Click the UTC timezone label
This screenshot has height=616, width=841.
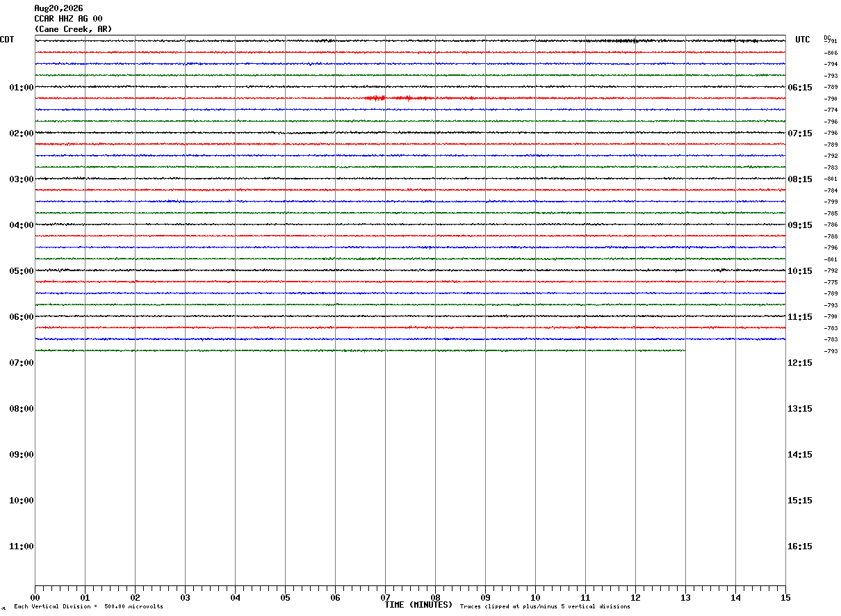[803, 40]
